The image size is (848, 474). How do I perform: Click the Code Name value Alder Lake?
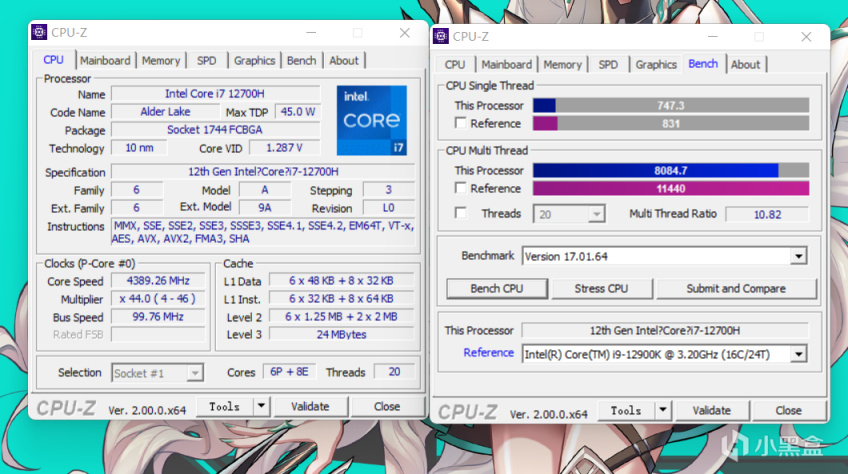(165, 112)
